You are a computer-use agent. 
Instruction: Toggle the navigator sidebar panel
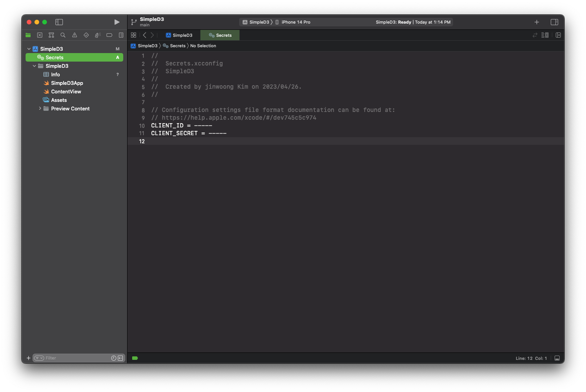point(59,22)
